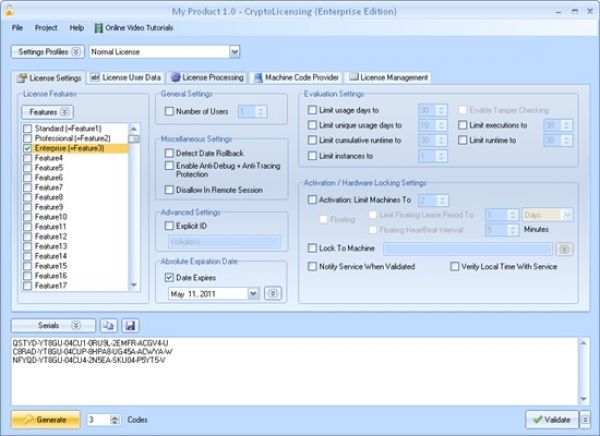Open the Project menu
600x436 pixels.
tap(46, 28)
